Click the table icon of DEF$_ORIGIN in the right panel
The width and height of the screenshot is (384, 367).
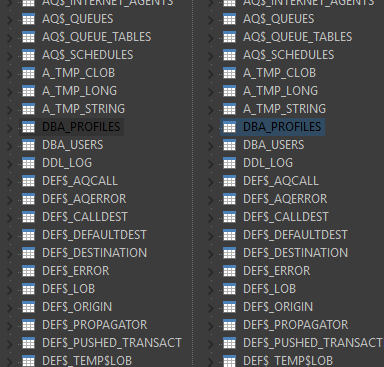229,307
